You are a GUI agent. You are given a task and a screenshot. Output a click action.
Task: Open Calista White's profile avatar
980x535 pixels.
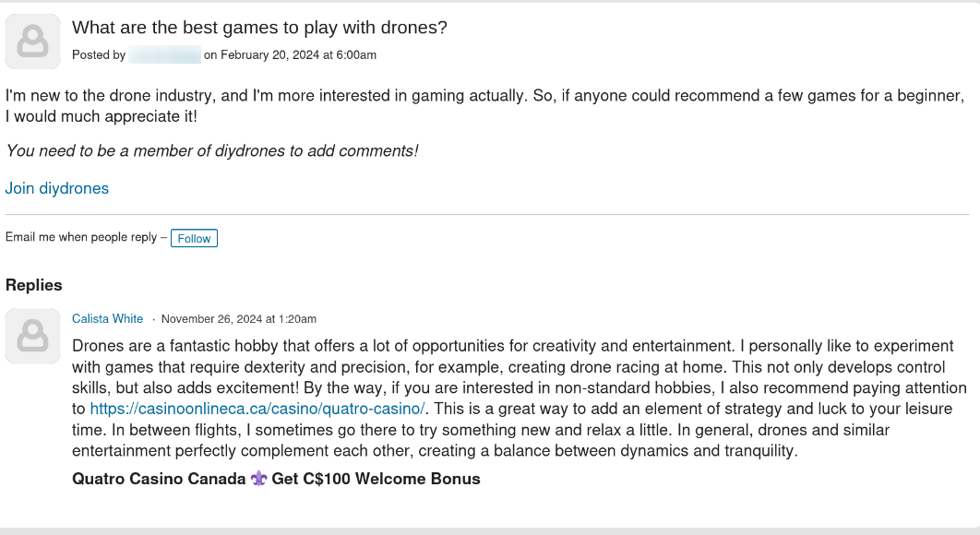tap(32, 337)
